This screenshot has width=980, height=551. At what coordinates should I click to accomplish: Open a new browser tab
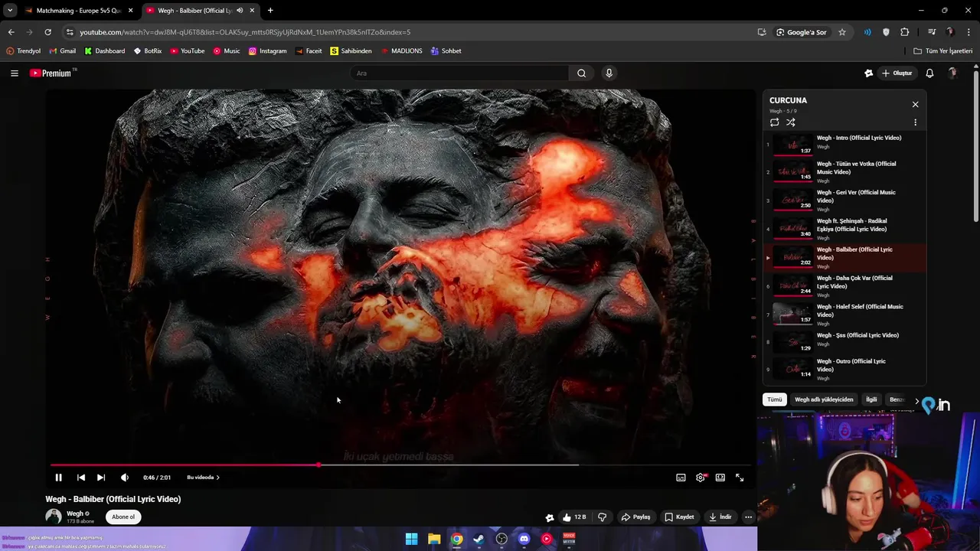270,11
